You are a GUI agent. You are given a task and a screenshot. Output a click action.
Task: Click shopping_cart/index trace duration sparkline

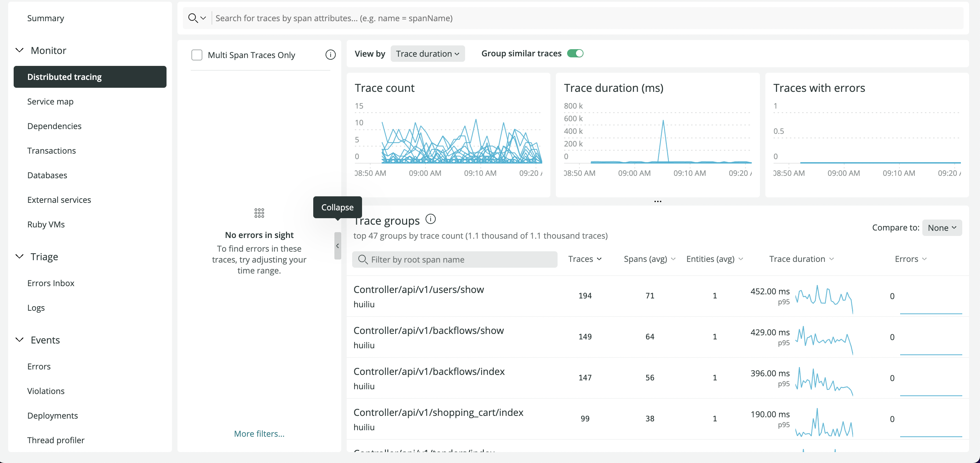click(x=824, y=422)
